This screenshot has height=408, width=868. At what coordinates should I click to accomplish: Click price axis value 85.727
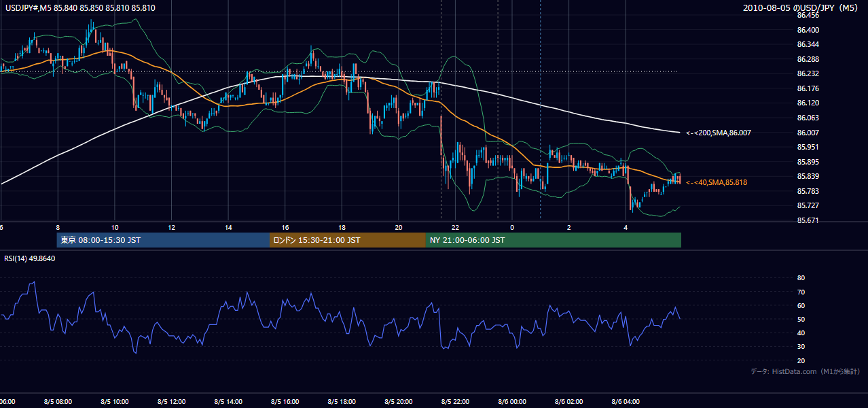(x=808, y=205)
